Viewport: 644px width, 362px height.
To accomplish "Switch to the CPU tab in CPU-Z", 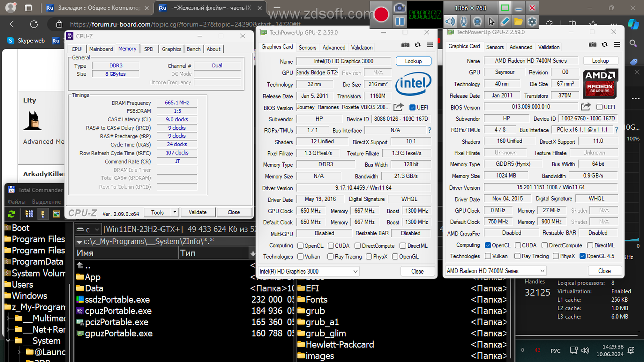I will pos(76,49).
